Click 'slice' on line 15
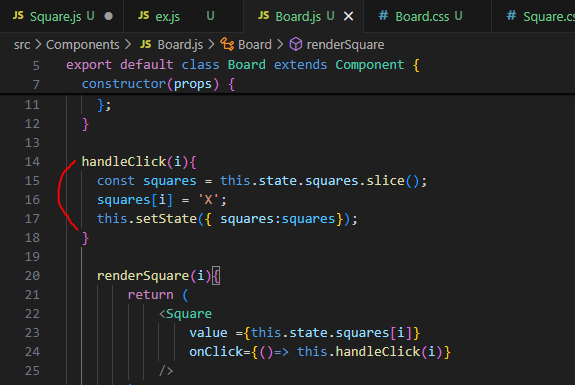Viewport: 575px width, 385px height. coord(385,181)
